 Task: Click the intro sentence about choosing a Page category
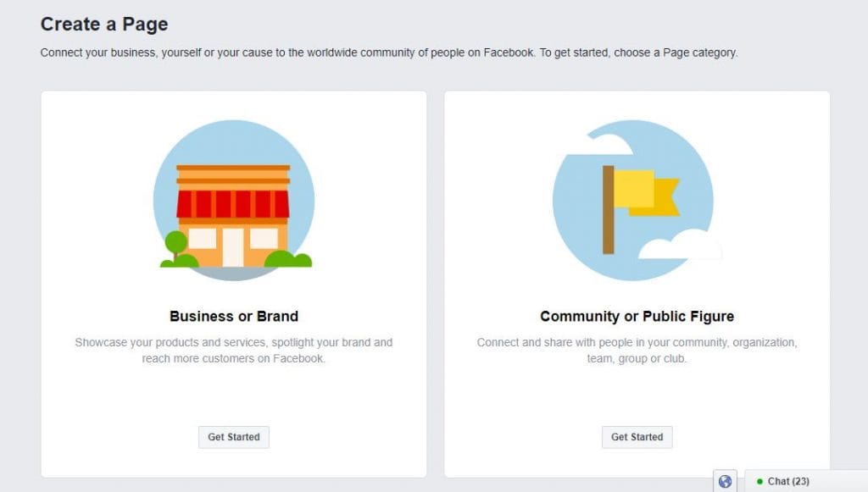tap(388, 53)
